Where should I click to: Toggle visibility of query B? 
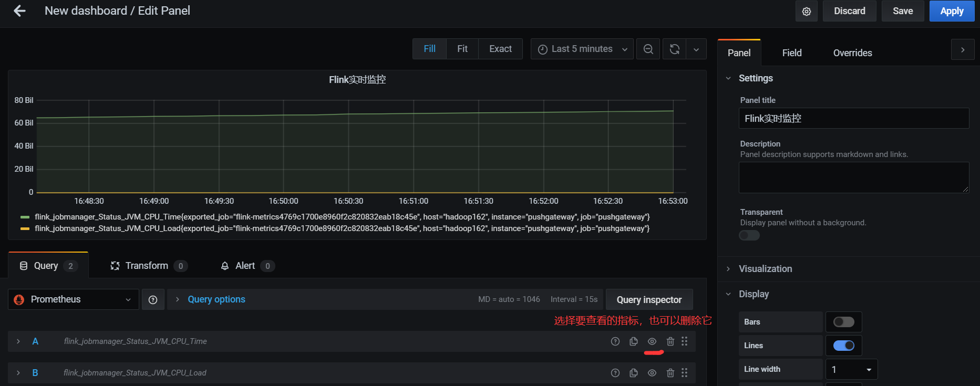652,373
